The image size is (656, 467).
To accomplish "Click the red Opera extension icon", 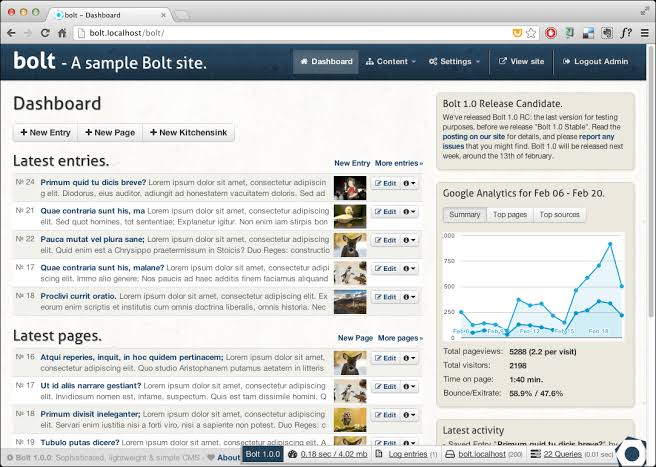I will (x=551, y=33).
